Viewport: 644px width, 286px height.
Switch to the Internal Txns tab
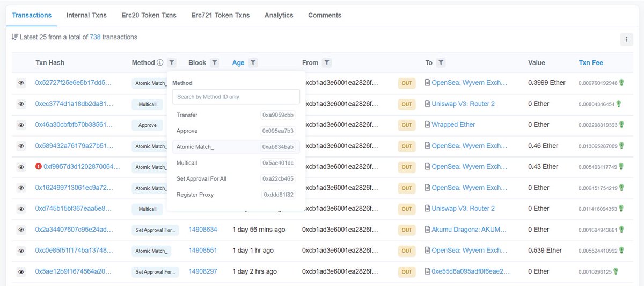pos(85,15)
